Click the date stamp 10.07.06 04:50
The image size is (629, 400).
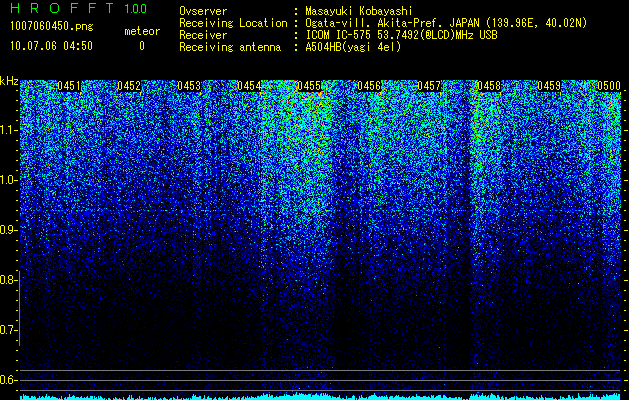(51, 46)
